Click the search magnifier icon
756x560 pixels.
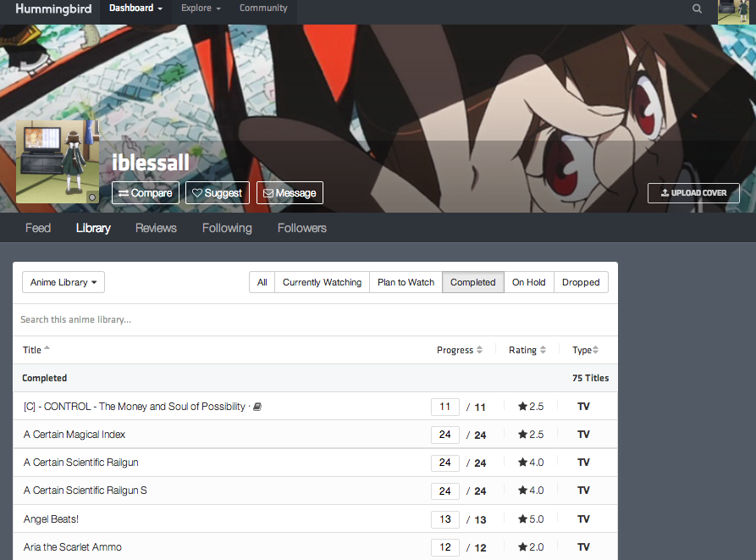[698, 9]
